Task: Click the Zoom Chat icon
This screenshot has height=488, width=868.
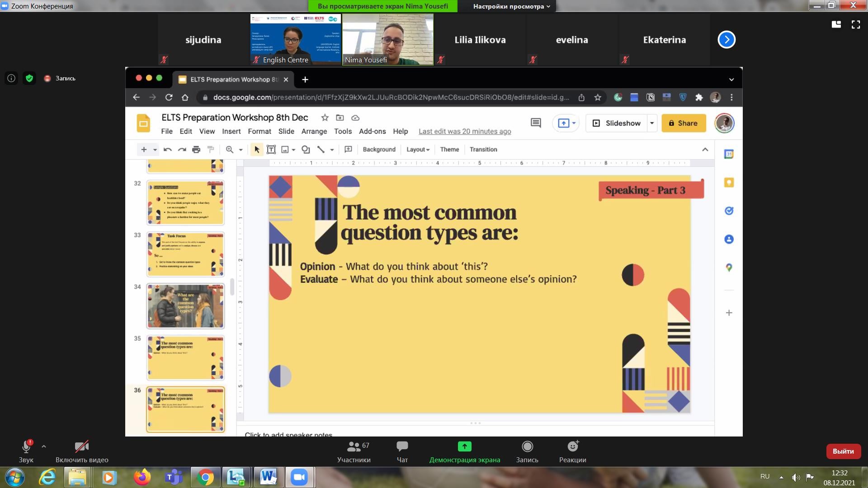Action: 402,447
